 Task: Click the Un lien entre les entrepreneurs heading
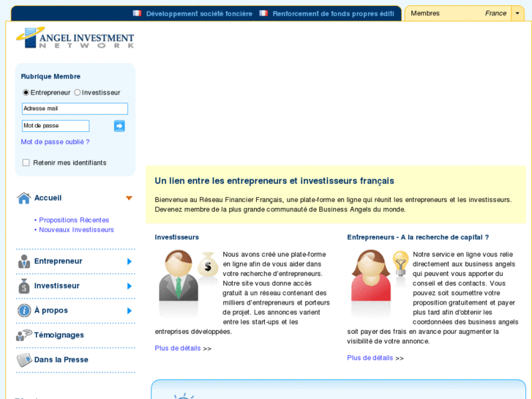click(x=274, y=181)
